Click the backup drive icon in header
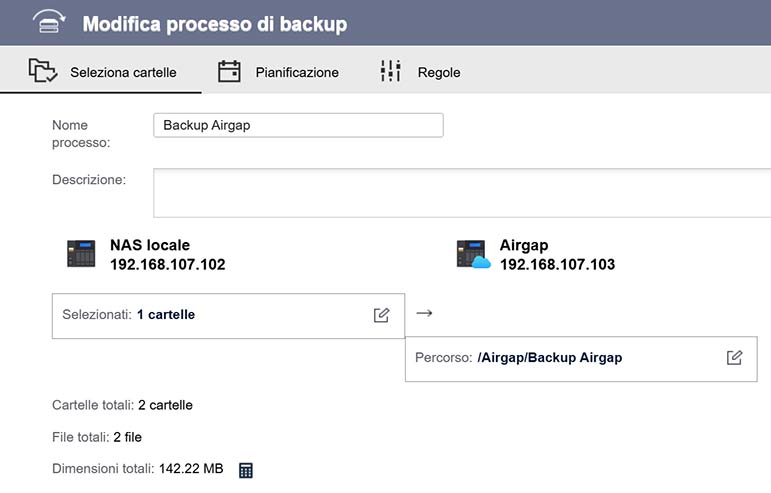 [48, 23]
